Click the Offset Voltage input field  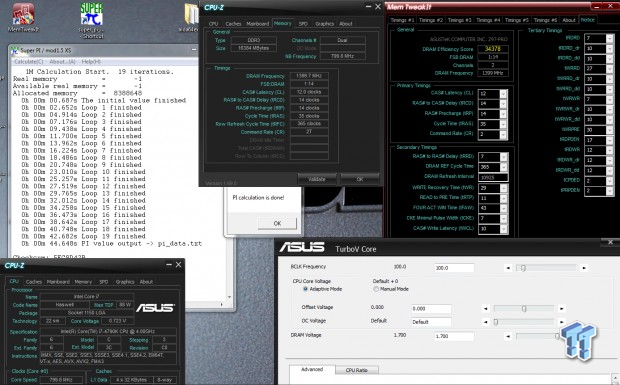(x=431, y=309)
